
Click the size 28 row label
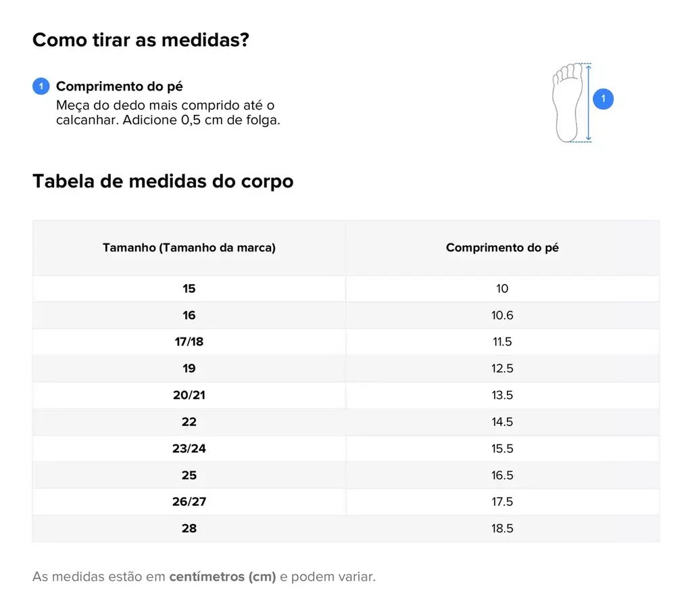pyautogui.click(x=189, y=528)
